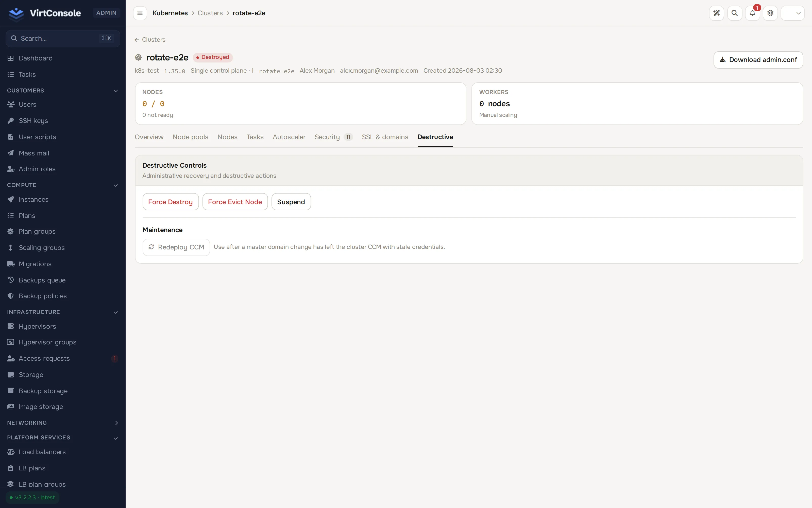Open the SSL & domains tab
The width and height of the screenshot is (812, 508).
[x=385, y=137]
